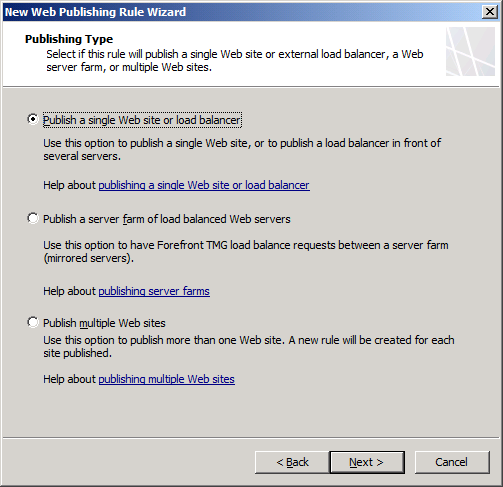
Task: Click the New Web Publishing Rule Wizard title
Action: click(x=95, y=12)
